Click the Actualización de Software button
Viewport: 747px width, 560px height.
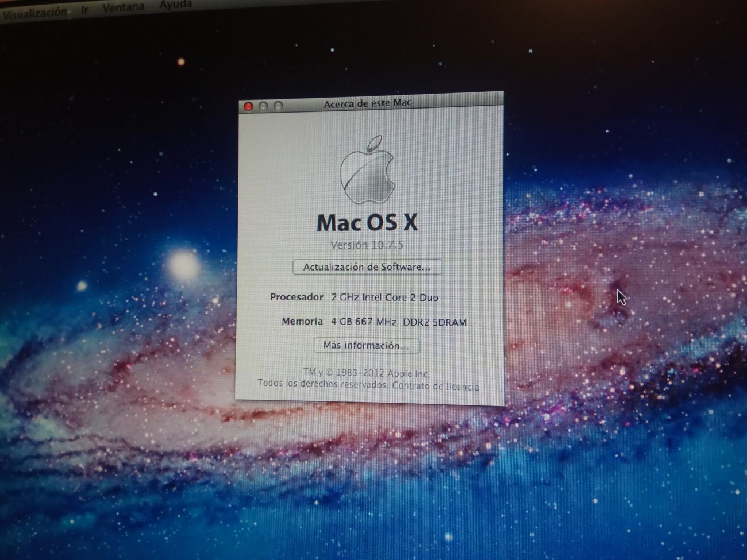click(x=367, y=267)
